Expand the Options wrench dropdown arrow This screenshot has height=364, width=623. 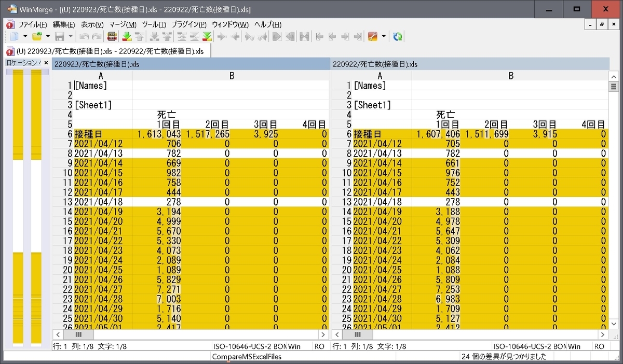(384, 36)
